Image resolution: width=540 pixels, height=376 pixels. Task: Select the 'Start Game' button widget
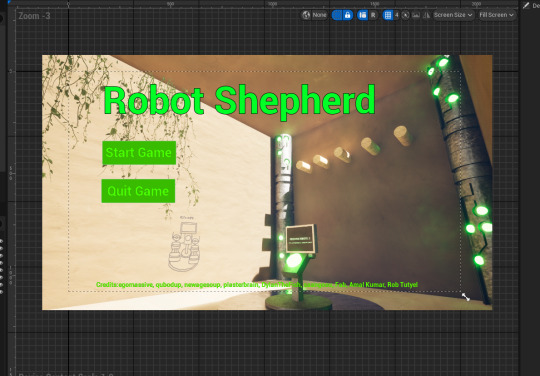(139, 153)
